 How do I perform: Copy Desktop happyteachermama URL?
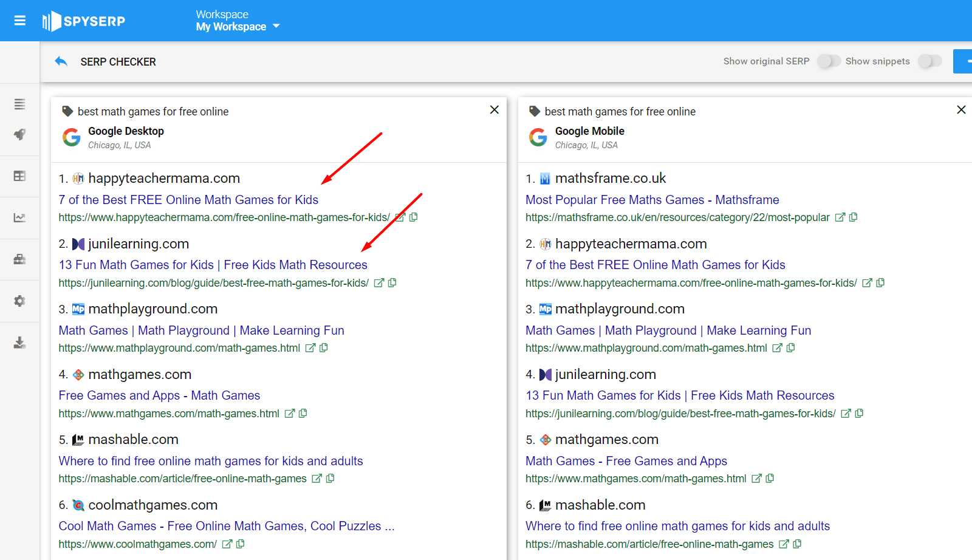pyautogui.click(x=414, y=217)
